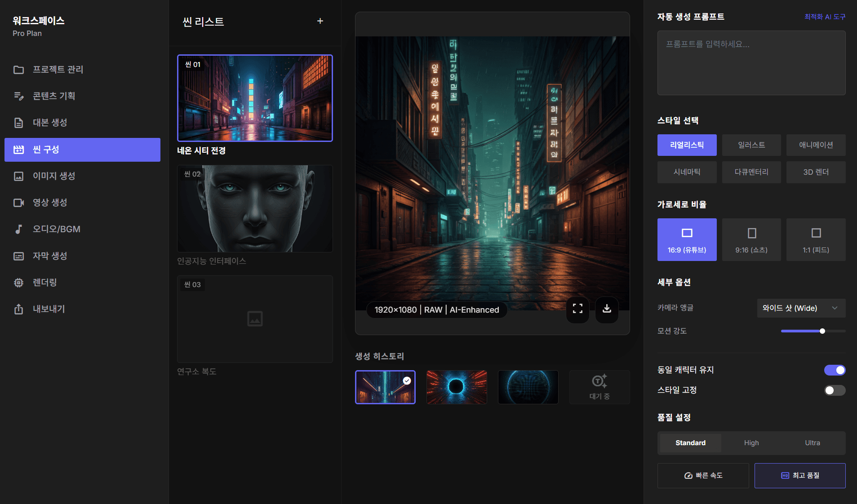Open 씬 구성 in the sidebar

(82, 150)
